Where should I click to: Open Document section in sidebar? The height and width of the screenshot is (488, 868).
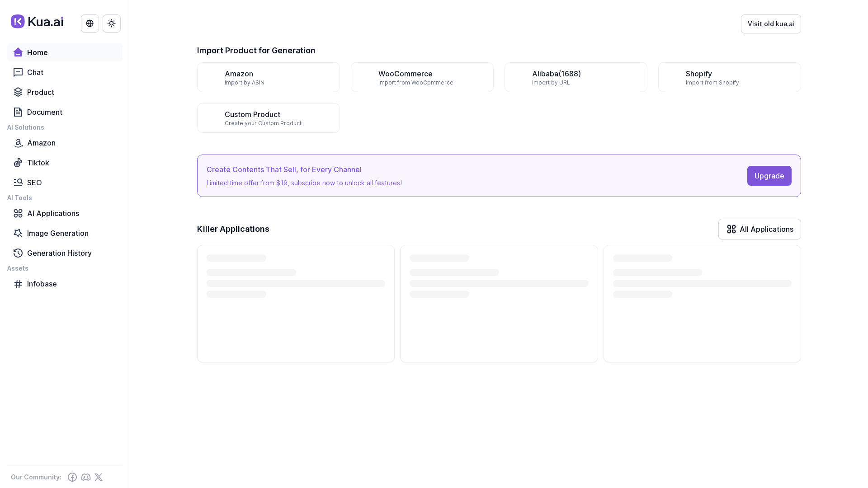point(65,112)
